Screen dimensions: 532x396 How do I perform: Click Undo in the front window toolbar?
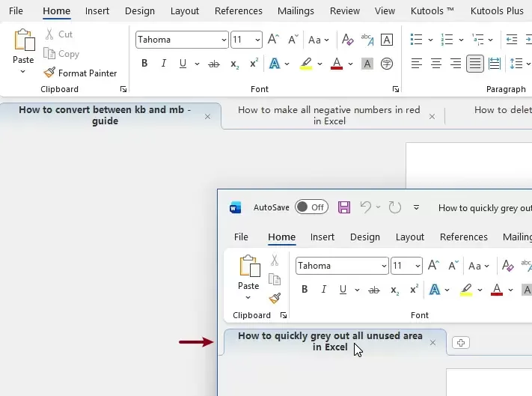point(365,207)
